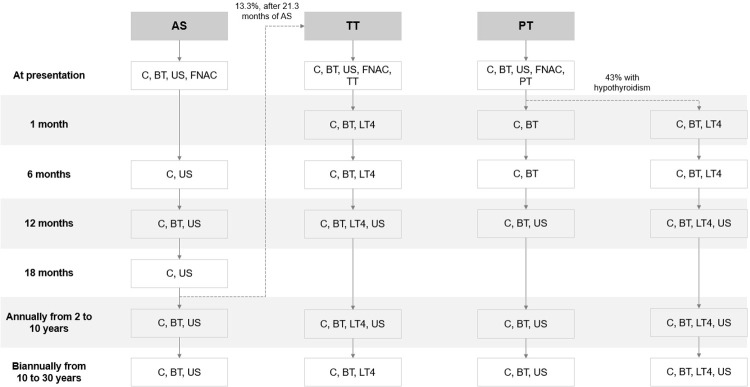Click the AS header box
Screen dimensions: 750x387
[179, 26]
